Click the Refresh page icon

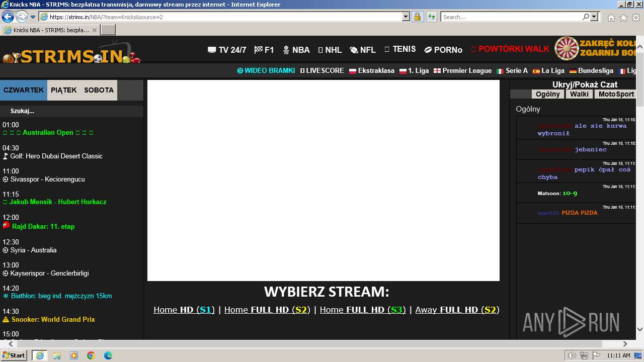pyautogui.click(x=432, y=17)
